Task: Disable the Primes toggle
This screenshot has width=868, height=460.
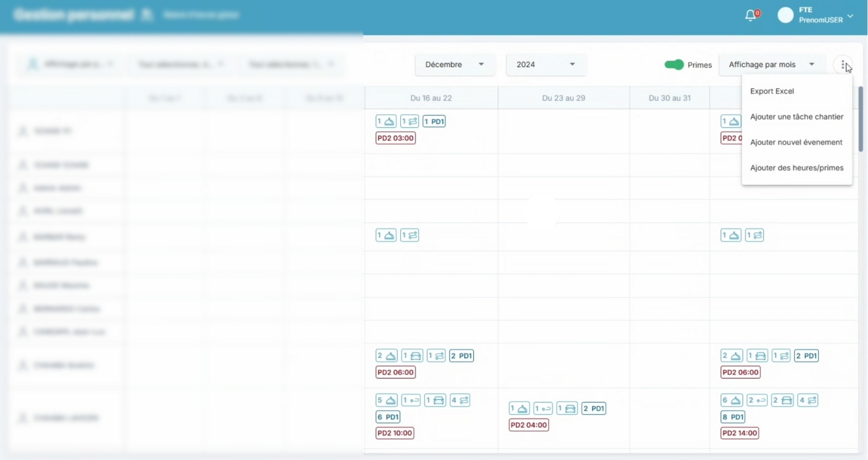Action: point(674,65)
